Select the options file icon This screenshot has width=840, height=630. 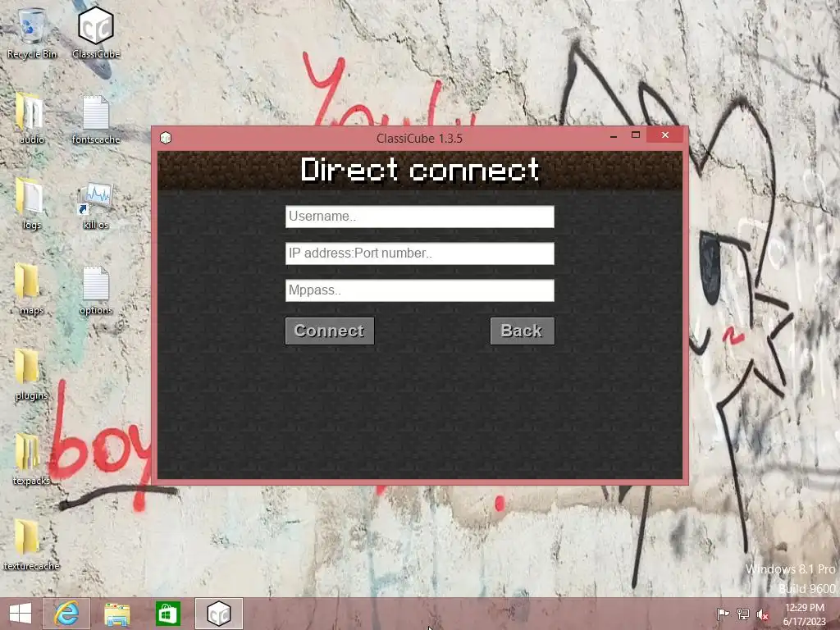click(96, 290)
